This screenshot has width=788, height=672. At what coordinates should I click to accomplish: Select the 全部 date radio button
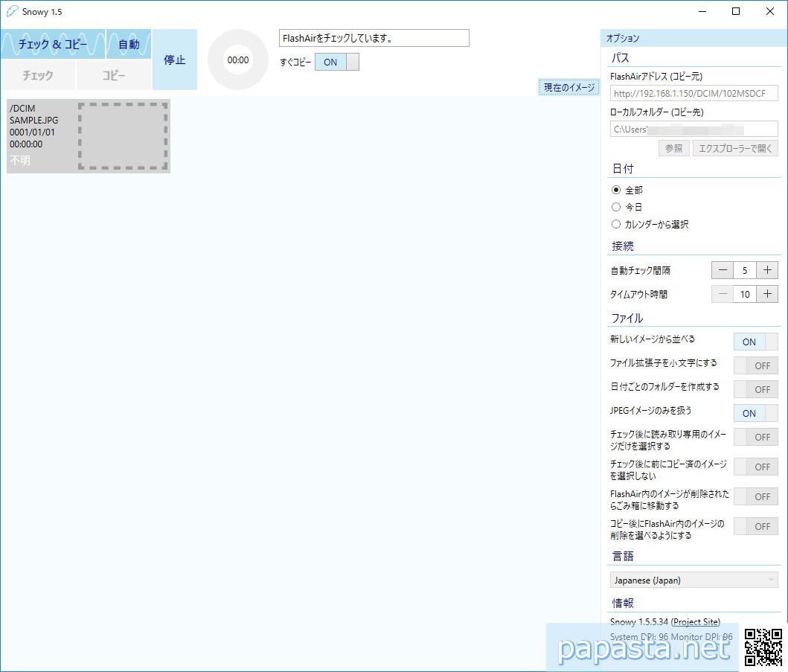[x=616, y=191]
